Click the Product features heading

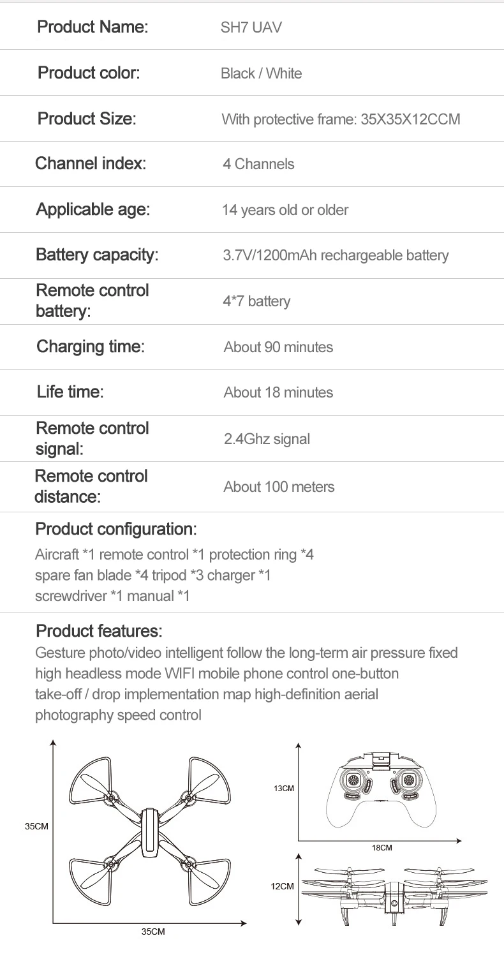tap(99, 631)
